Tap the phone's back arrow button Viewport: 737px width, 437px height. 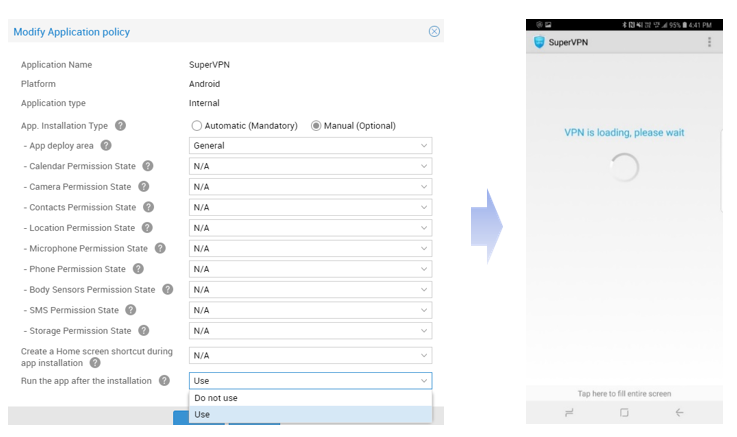679,413
